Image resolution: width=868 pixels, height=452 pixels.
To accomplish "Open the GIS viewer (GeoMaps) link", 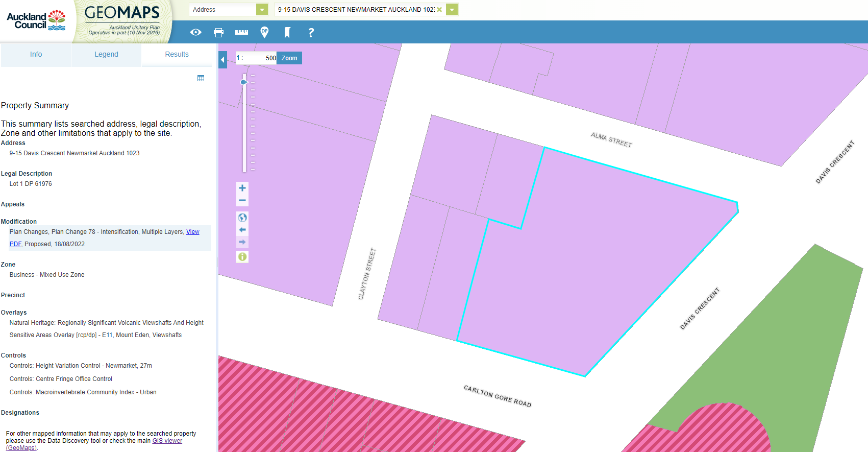I will pos(167,441).
